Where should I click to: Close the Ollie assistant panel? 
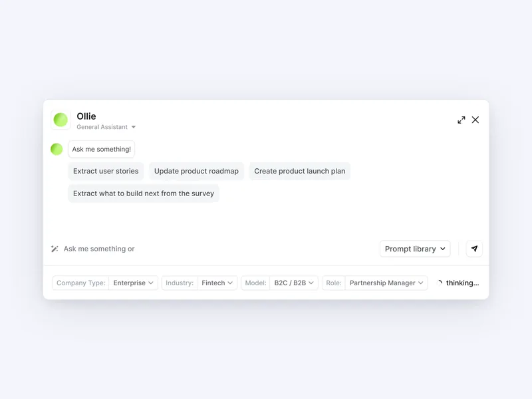(x=475, y=120)
